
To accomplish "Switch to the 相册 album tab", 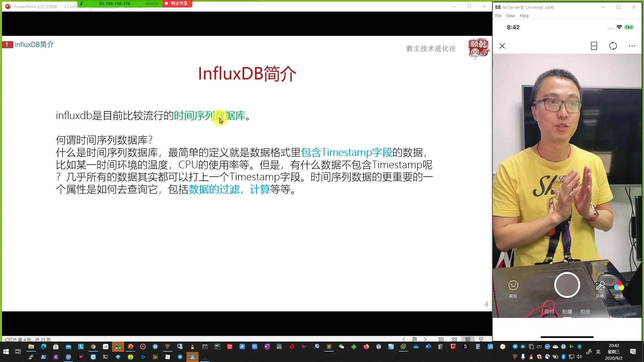I will 585,311.
